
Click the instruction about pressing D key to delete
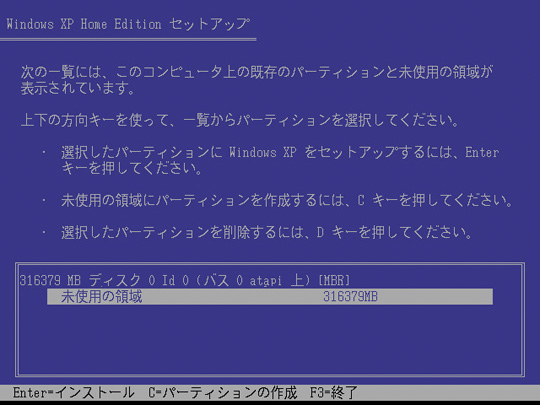point(267,232)
